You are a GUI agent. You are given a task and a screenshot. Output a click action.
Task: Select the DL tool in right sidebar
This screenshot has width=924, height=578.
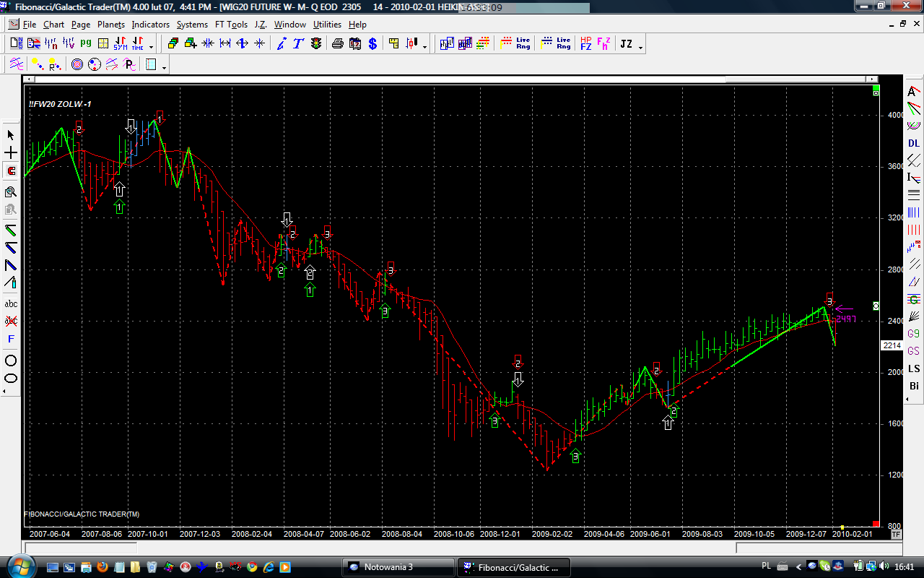click(914, 143)
